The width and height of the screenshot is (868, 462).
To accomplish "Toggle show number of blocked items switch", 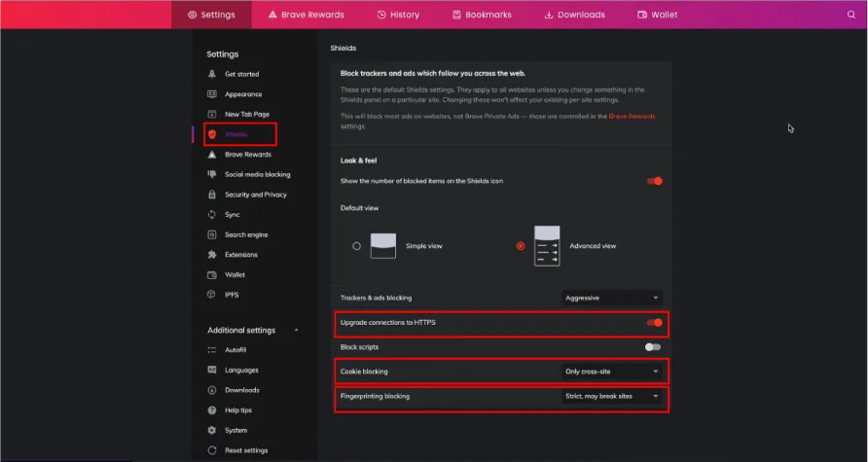I will 654,181.
